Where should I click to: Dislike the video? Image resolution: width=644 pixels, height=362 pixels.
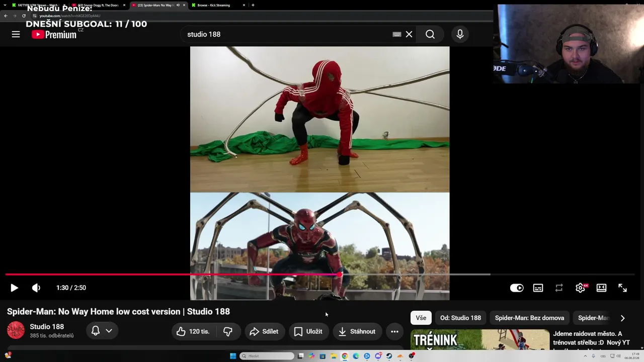228,331
